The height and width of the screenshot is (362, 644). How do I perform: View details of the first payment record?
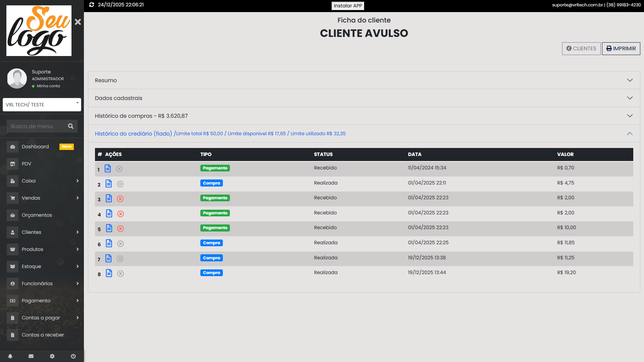108,168
